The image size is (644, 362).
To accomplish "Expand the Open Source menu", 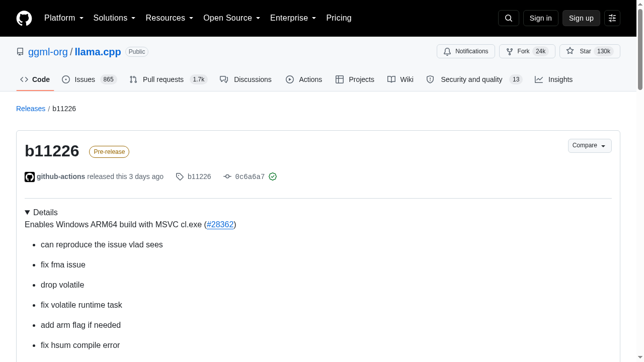I will point(232,18).
